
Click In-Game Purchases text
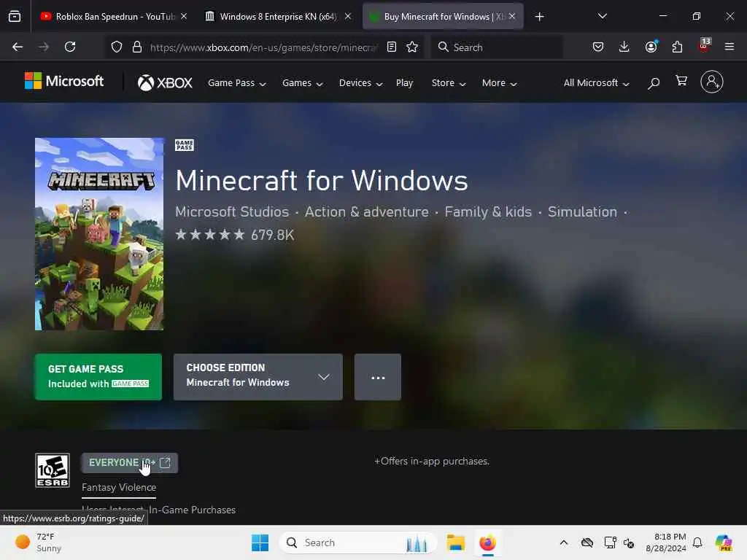click(x=192, y=510)
